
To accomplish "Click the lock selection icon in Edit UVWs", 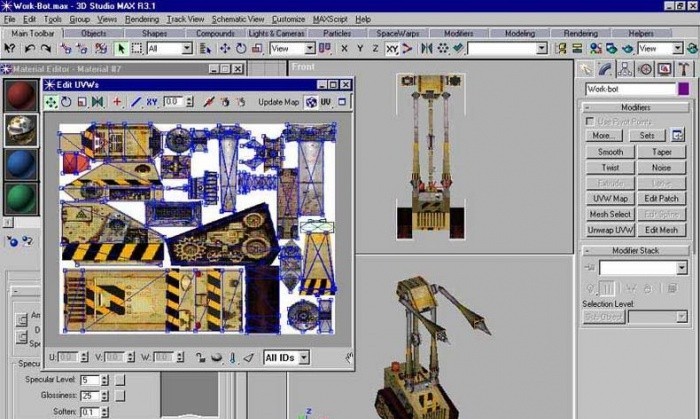I will (201, 357).
